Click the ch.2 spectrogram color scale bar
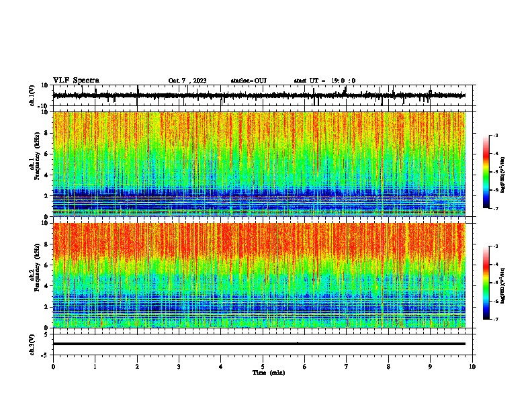Image resolution: width=532 pixels, height=411 pixels. [x=486, y=283]
